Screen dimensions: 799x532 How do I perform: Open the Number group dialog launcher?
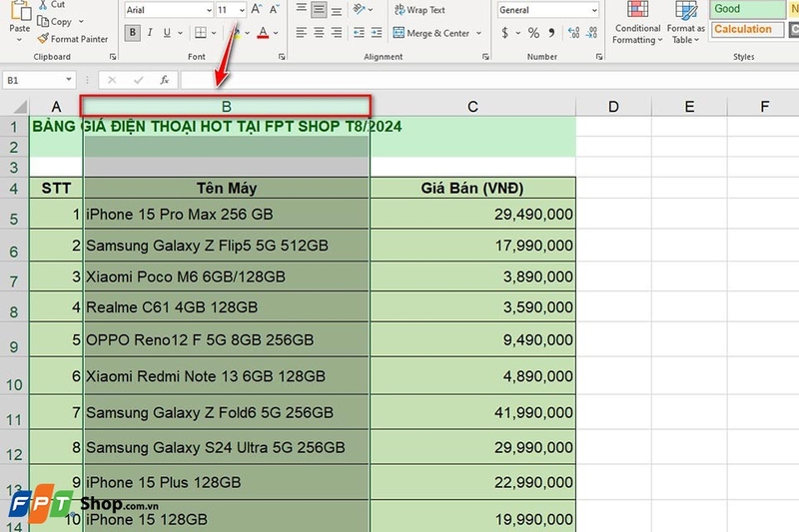599,57
